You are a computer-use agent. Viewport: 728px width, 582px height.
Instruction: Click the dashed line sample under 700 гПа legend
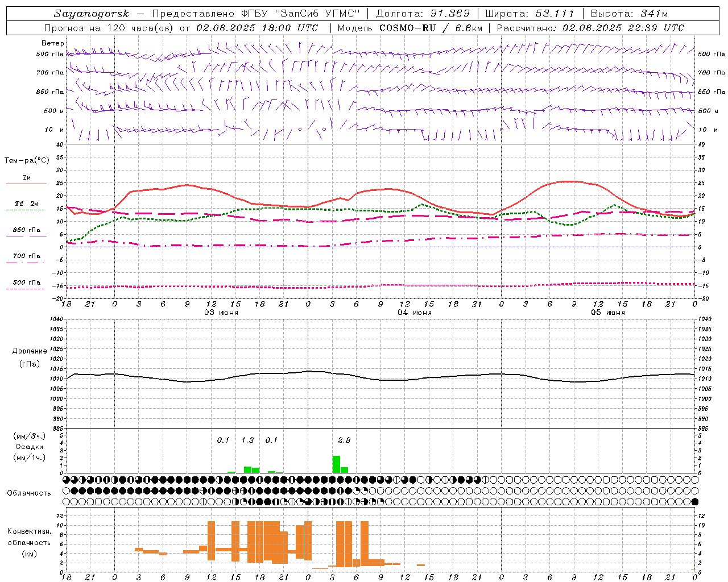[25, 263]
